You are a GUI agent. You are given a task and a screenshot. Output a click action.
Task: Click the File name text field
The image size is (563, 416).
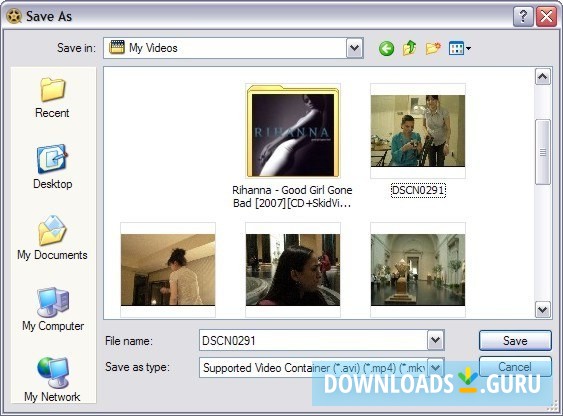[313, 340]
